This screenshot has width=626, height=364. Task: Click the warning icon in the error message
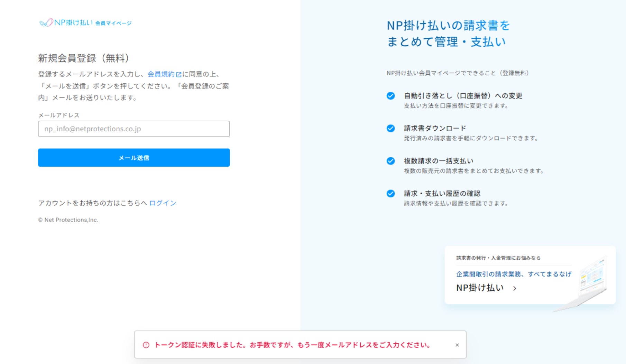[146, 344]
